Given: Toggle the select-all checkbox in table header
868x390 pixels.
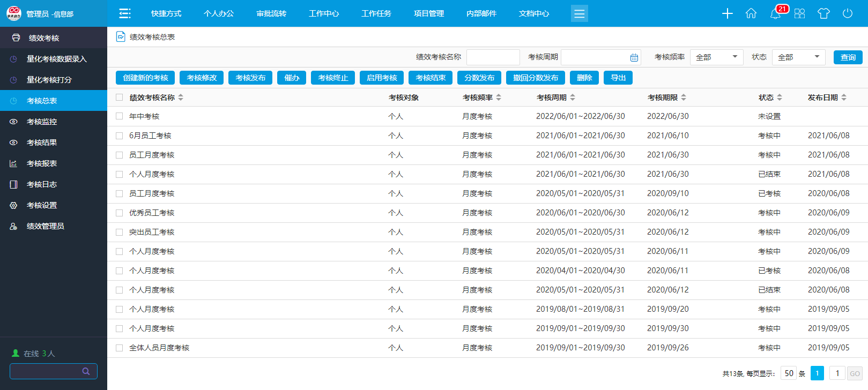Looking at the screenshot, I should [120, 97].
